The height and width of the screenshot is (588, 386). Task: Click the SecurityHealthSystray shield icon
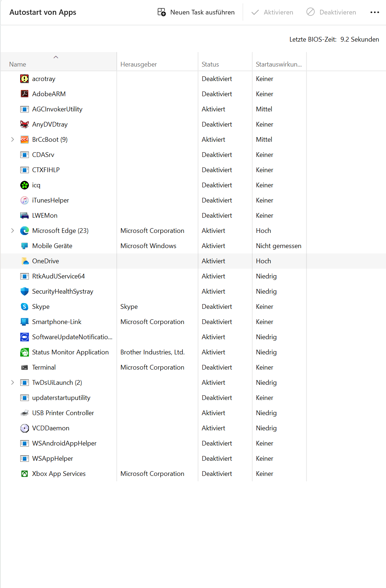coord(24,291)
